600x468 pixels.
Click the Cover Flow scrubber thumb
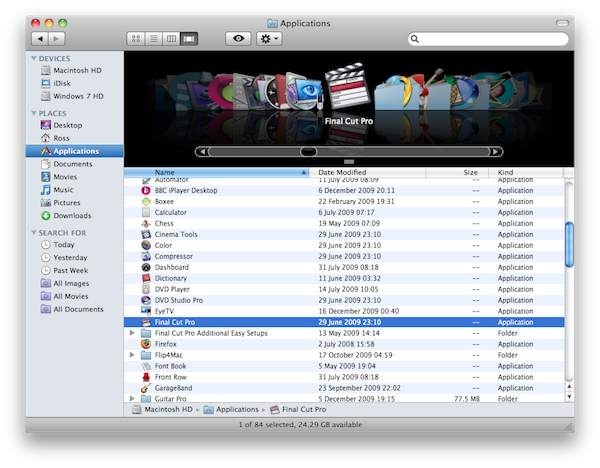point(308,152)
